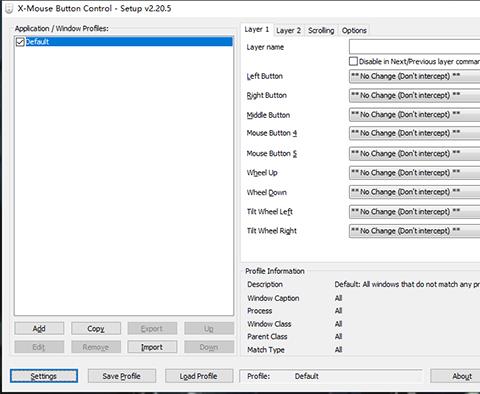The width and height of the screenshot is (480, 394).
Task: Click the Down button
Action: pyautogui.click(x=209, y=347)
